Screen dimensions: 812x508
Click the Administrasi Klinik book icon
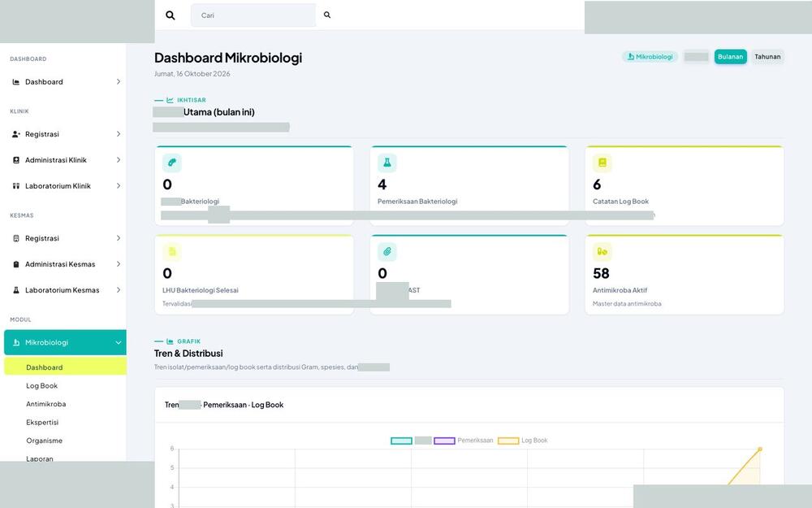point(16,160)
